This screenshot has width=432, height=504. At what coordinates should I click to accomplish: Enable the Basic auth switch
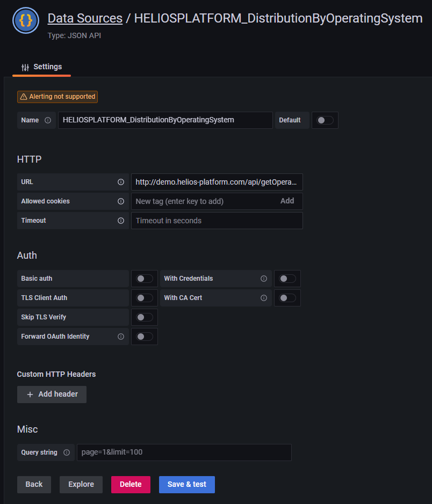145,279
